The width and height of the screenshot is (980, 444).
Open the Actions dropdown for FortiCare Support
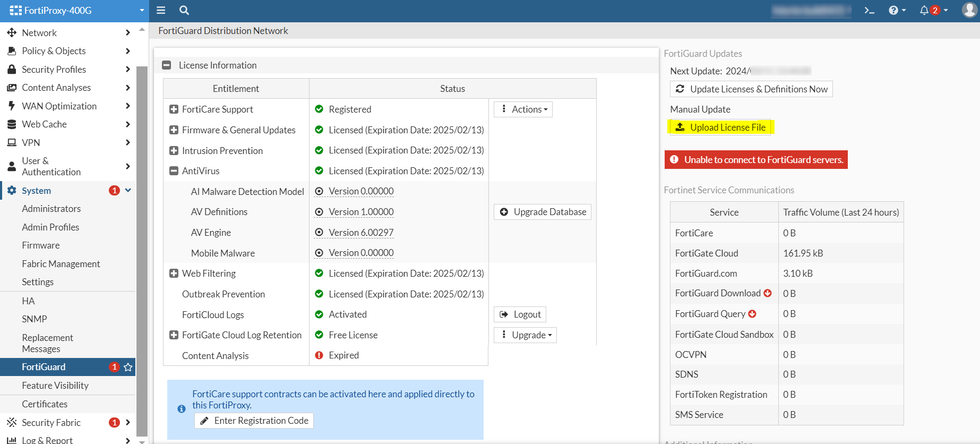coord(523,109)
